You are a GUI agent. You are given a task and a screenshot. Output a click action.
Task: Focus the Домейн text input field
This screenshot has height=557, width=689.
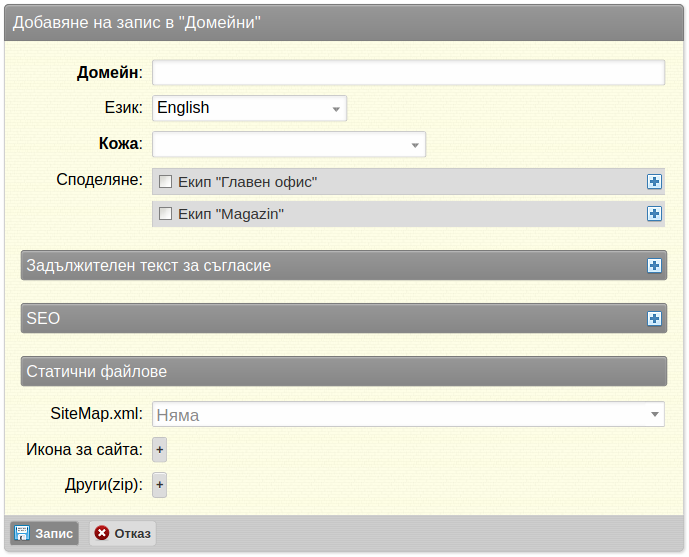(x=408, y=73)
